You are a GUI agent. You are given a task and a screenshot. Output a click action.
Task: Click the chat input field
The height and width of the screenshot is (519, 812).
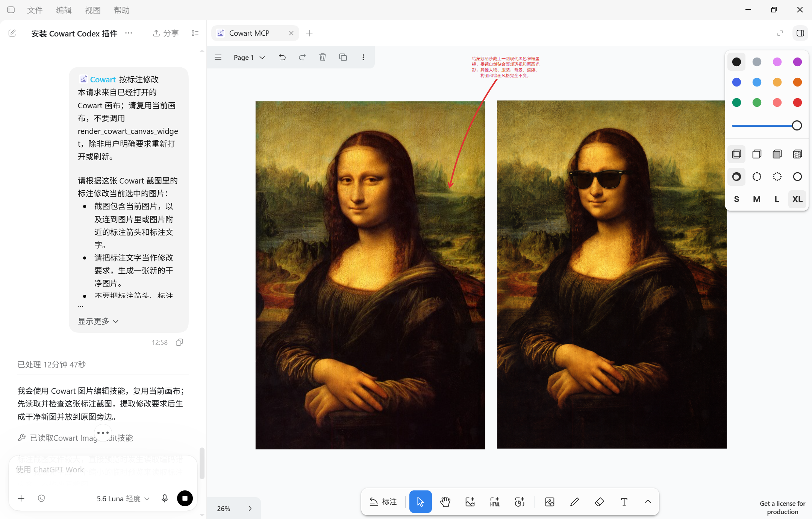click(x=103, y=470)
